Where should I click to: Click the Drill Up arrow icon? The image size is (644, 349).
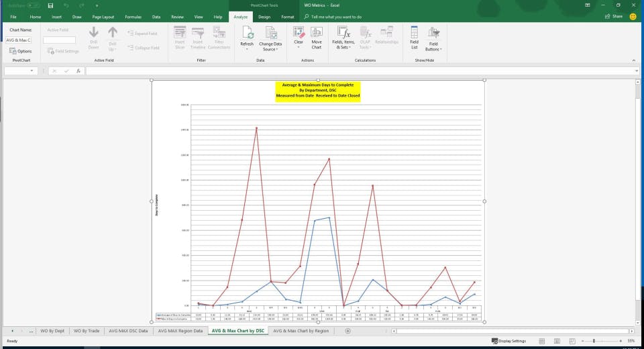click(x=113, y=33)
